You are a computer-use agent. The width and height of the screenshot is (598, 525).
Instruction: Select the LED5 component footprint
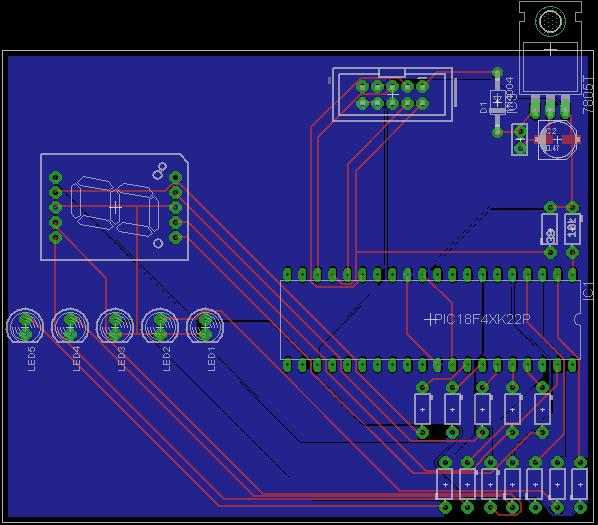[25, 326]
